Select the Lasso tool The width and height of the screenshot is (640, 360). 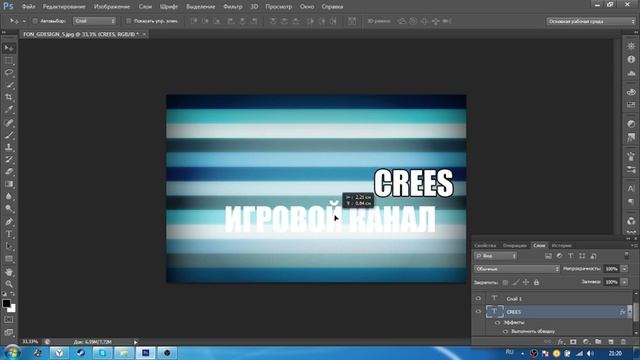click(9, 73)
